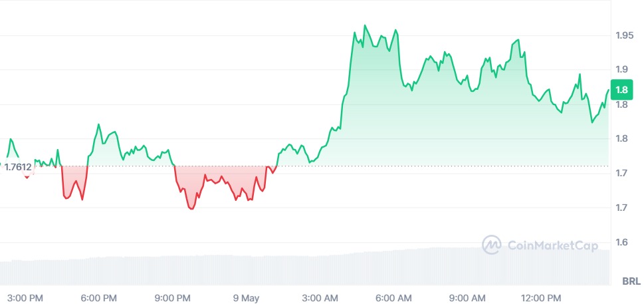Select the 12:00 PM time axis label

(x=540, y=298)
